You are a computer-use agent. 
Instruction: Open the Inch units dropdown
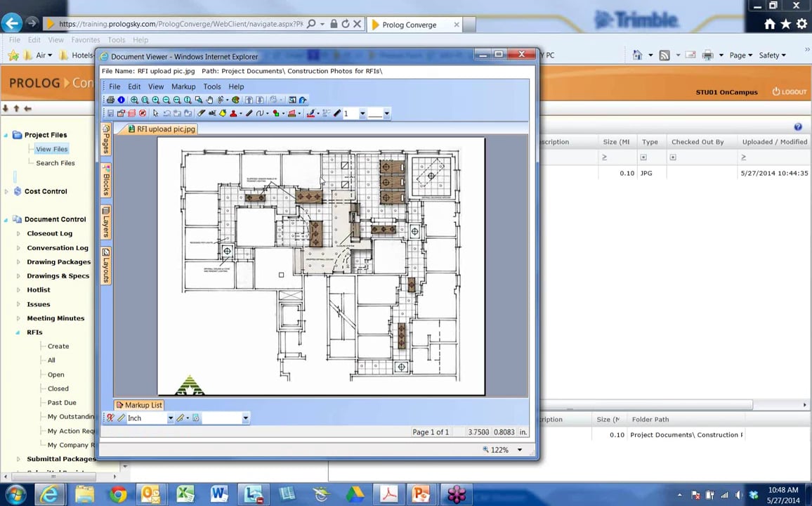pyautogui.click(x=171, y=418)
